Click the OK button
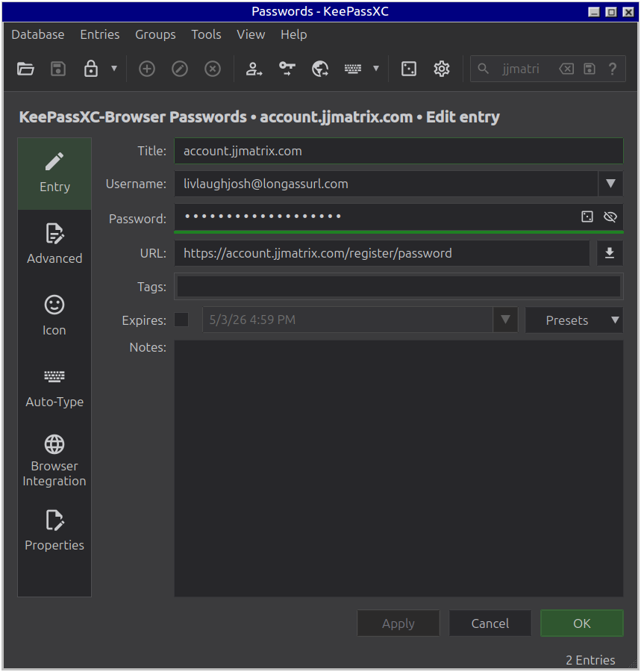This screenshot has height=672, width=641. point(582,623)
